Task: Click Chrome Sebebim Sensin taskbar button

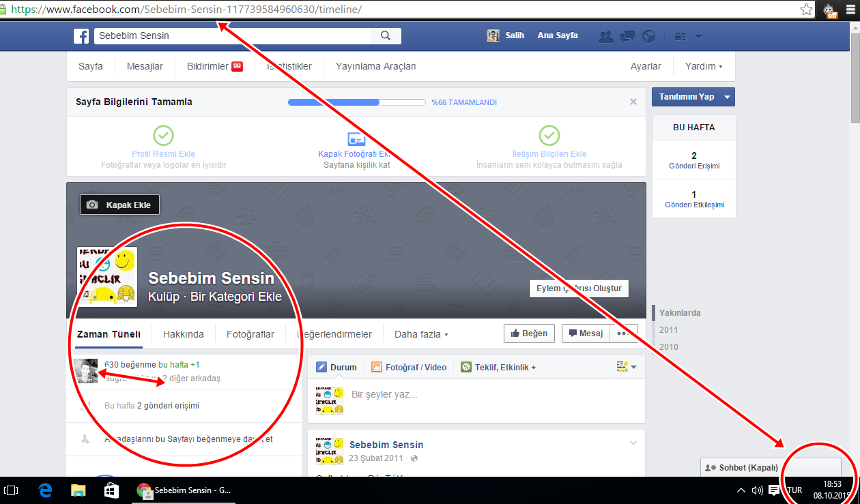Action: tap(184, 490)
